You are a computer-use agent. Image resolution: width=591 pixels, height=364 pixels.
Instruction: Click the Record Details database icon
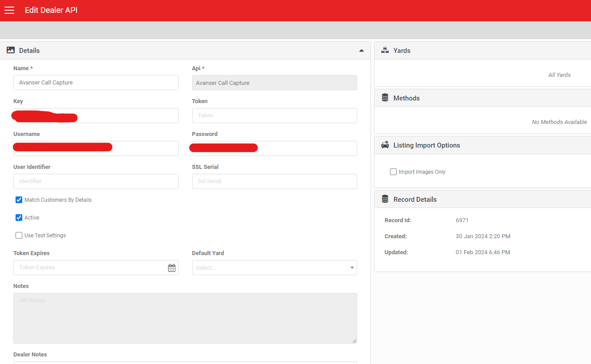pos(385,199)
